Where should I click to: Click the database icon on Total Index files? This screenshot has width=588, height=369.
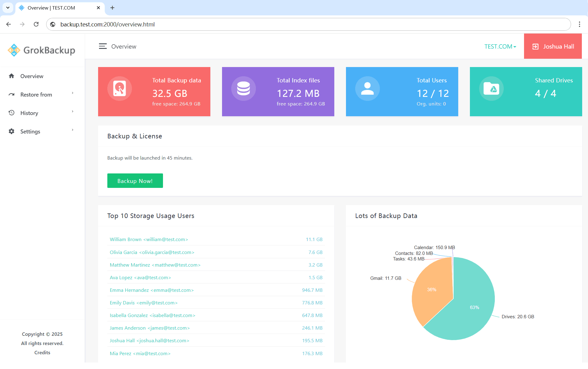coord(244,89)
